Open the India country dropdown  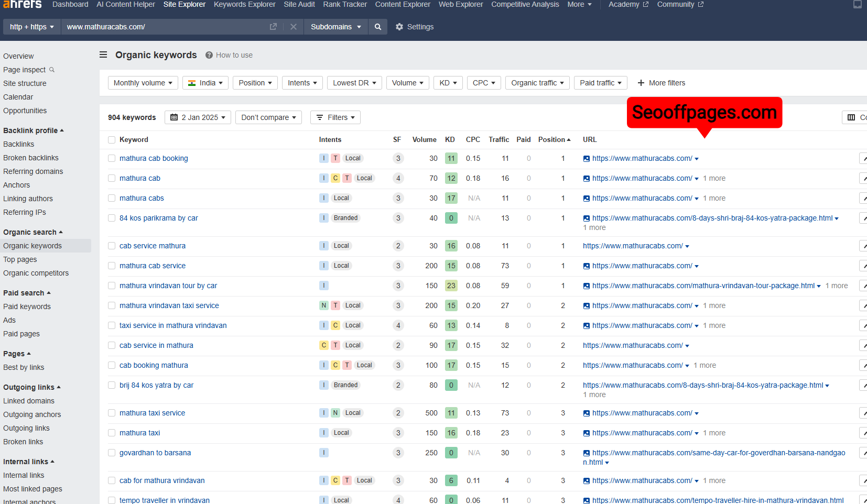coord(205,83)
